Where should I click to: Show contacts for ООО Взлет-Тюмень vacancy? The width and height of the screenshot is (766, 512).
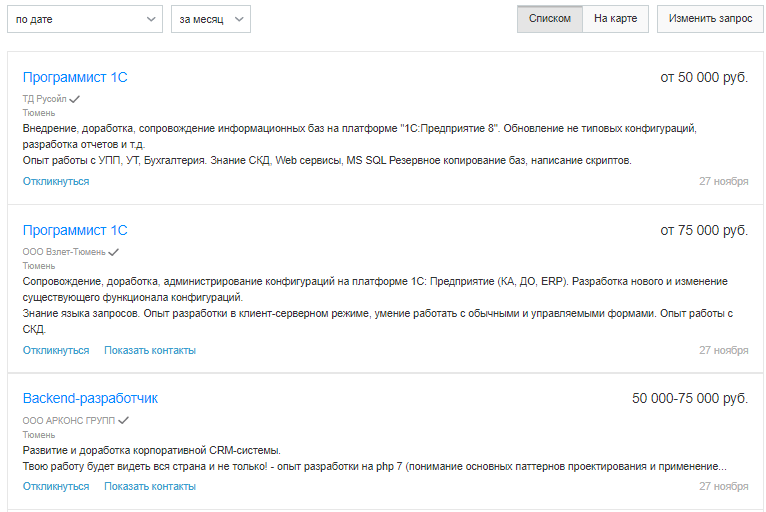150,350
